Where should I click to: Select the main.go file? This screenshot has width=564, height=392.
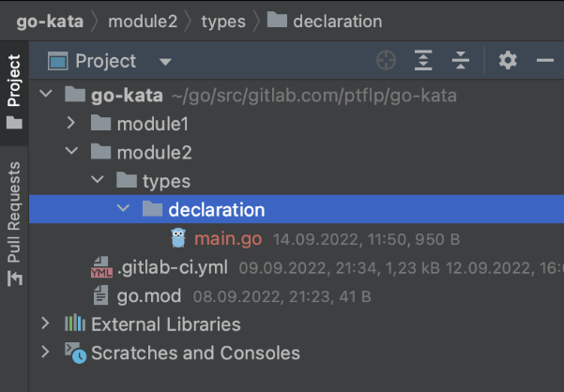point(228,238)
